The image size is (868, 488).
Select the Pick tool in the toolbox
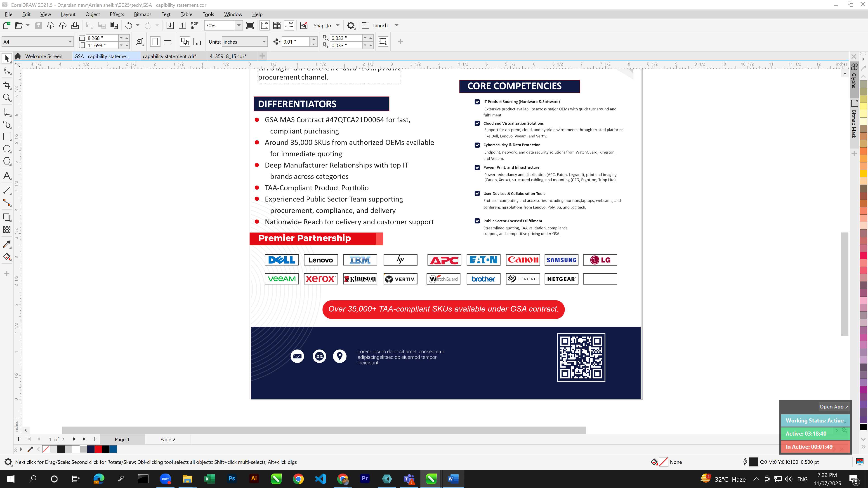tap(7, 58)
